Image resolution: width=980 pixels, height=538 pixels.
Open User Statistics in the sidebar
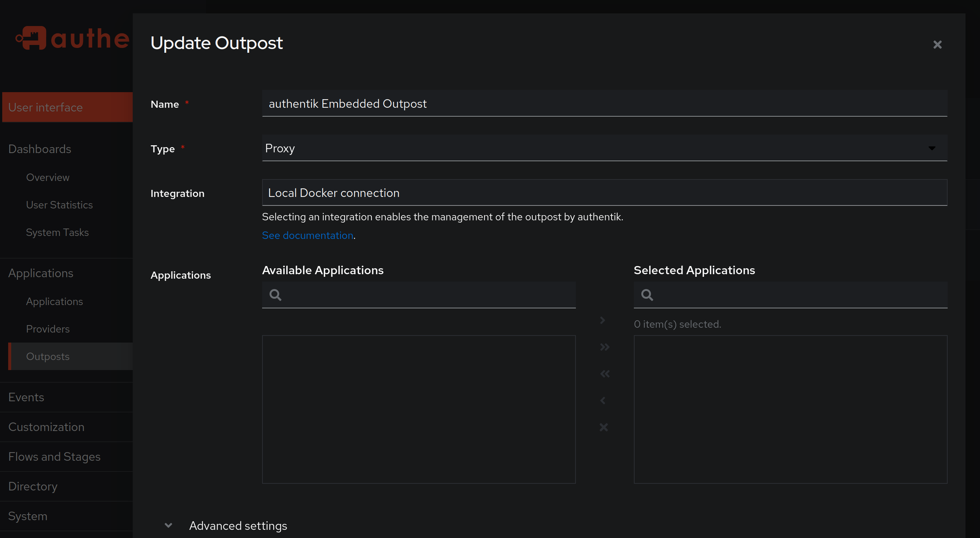coord(59,205)
